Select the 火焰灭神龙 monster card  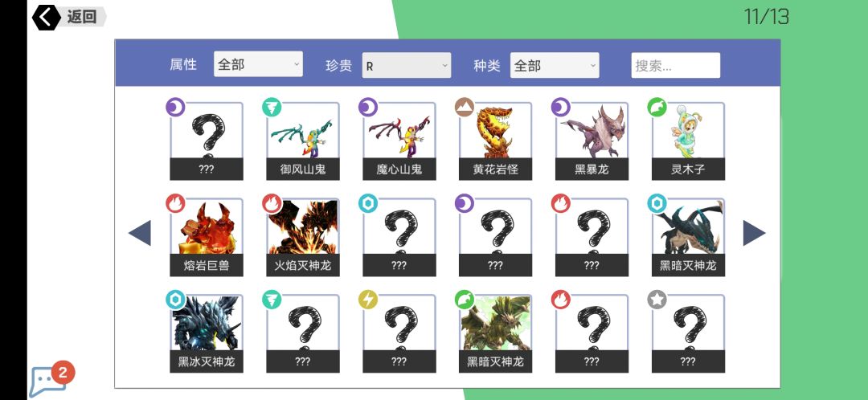click(x=303, y=237)
